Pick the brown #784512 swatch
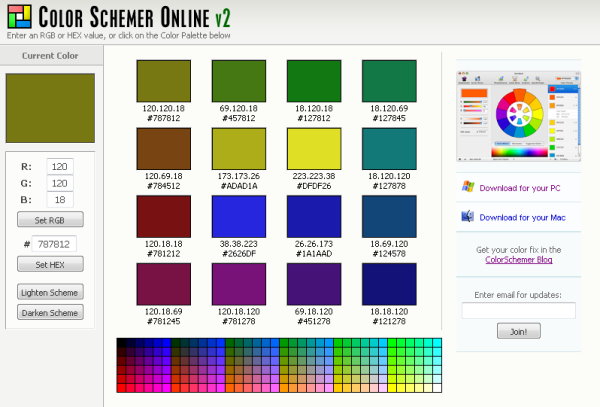 tap(164, 149)
